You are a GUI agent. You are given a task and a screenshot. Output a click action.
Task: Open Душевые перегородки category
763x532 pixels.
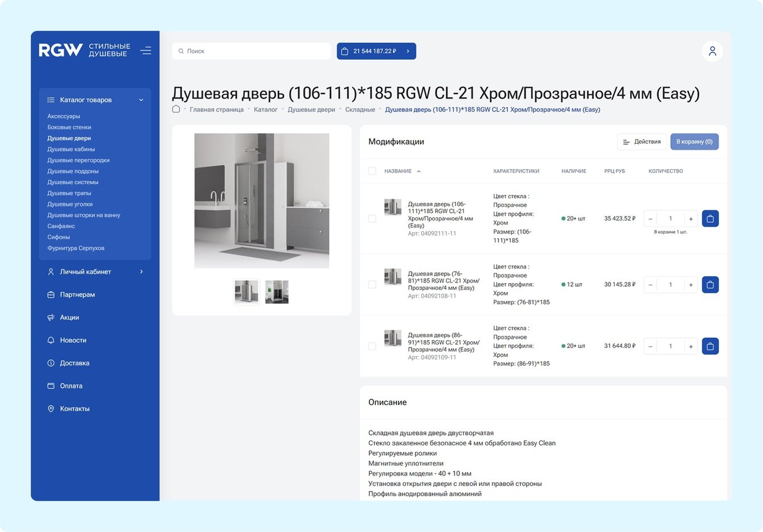click(79, 160)
